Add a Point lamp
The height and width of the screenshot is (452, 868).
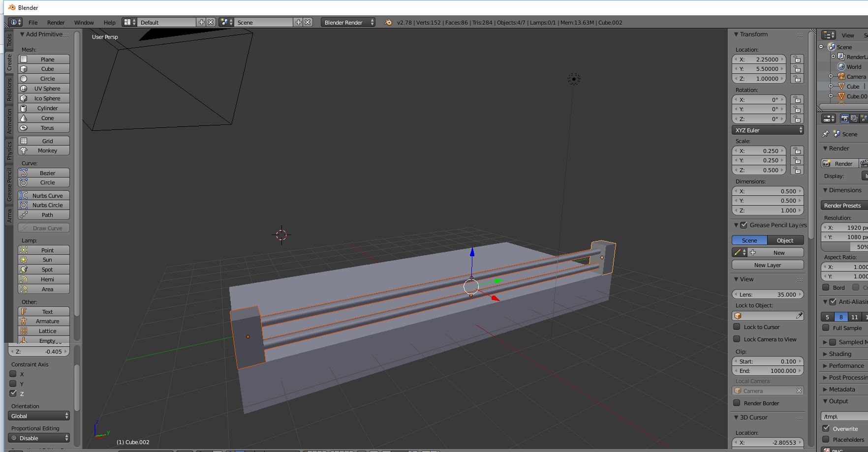click(44, 250)
